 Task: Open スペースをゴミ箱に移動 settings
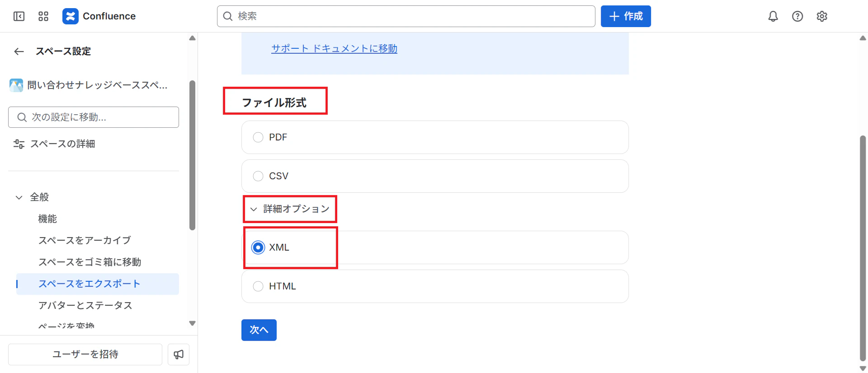(90, 262)
